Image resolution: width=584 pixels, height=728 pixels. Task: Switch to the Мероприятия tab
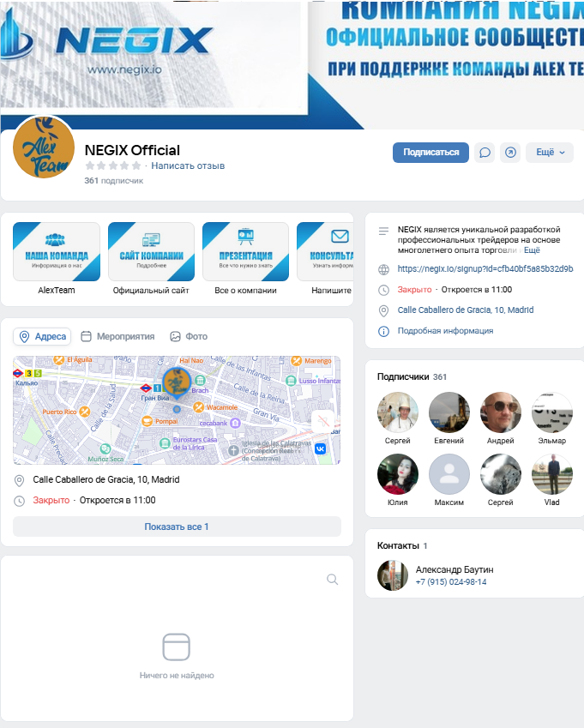(117, 337)
